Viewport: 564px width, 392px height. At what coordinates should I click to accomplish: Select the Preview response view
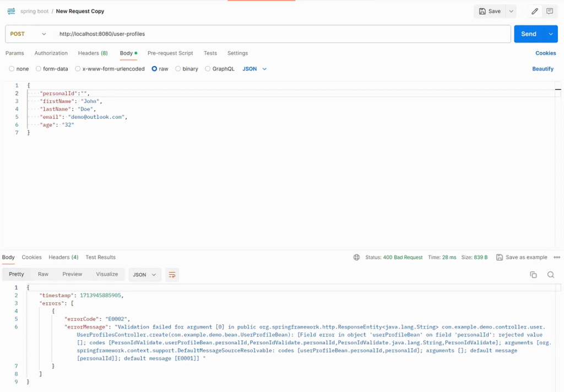pos(72,274)
